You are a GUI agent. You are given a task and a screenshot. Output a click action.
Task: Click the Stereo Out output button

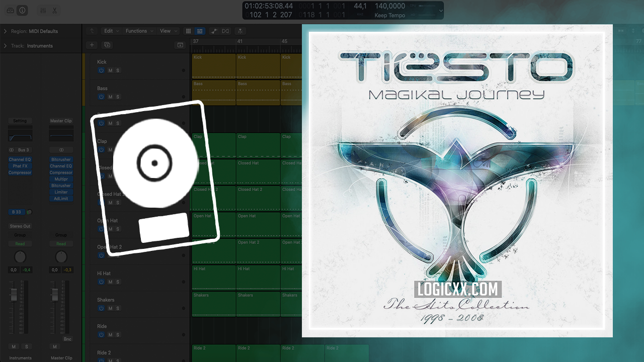[x=20, y=226]
